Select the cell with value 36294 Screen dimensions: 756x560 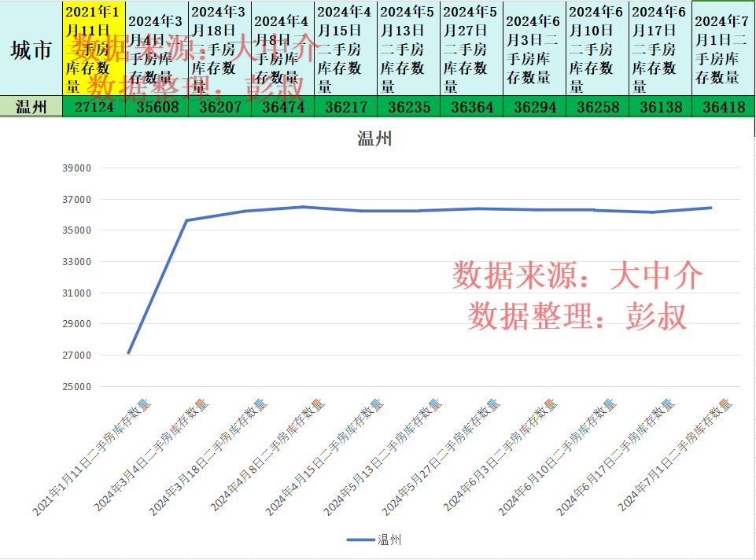(x=534, y=106)
